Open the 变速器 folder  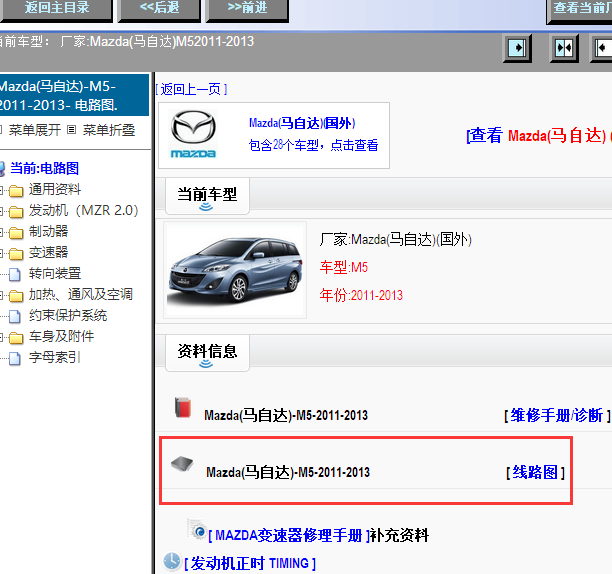(48, 252)
